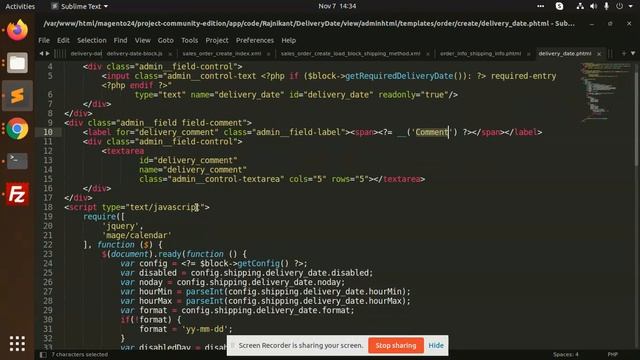
Task: Open the File menu
Action: (x=44, y=40)
